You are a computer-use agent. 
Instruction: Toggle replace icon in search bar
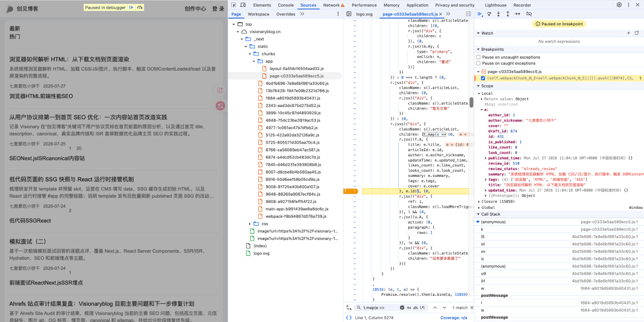(x=349, y=307)
